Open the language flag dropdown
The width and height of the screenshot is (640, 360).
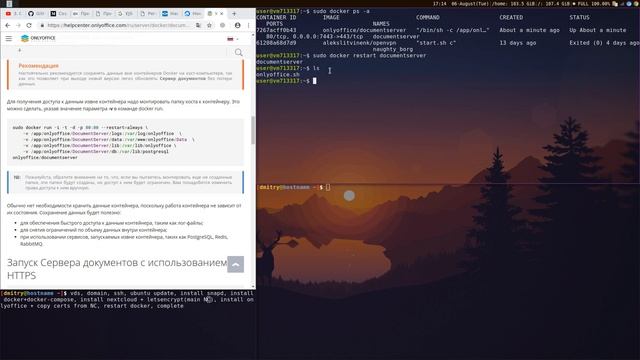coord(233,39)
